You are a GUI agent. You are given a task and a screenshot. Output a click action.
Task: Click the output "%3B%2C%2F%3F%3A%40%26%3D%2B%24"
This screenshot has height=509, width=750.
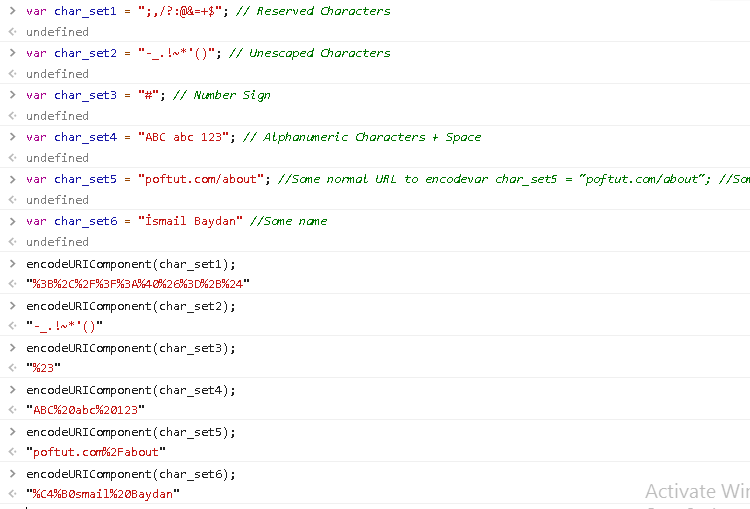138,284
